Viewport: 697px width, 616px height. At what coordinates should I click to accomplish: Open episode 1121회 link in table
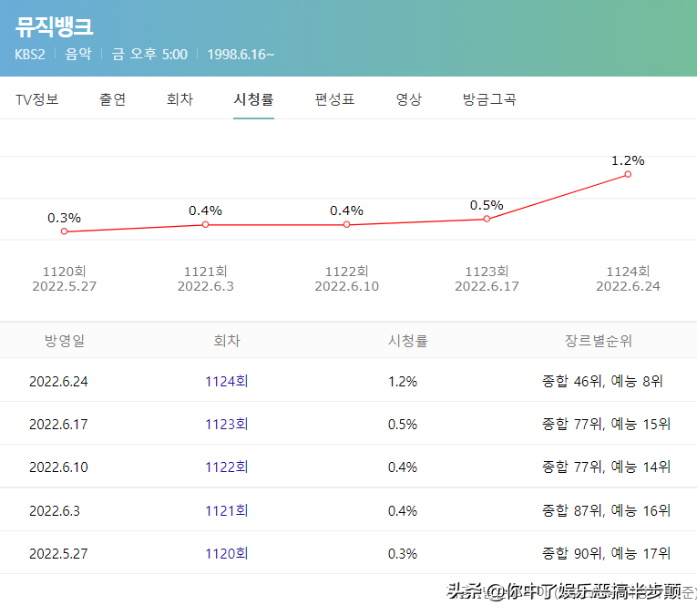point(226,510)
